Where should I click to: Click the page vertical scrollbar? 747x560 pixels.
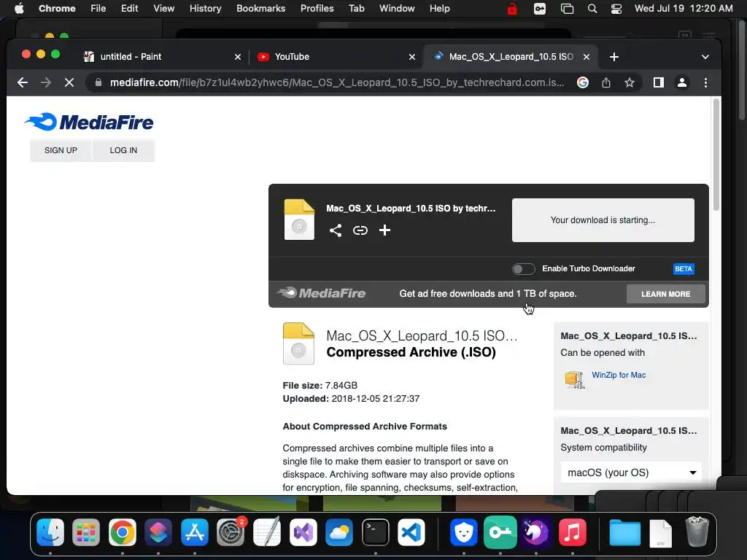point(716,155)
